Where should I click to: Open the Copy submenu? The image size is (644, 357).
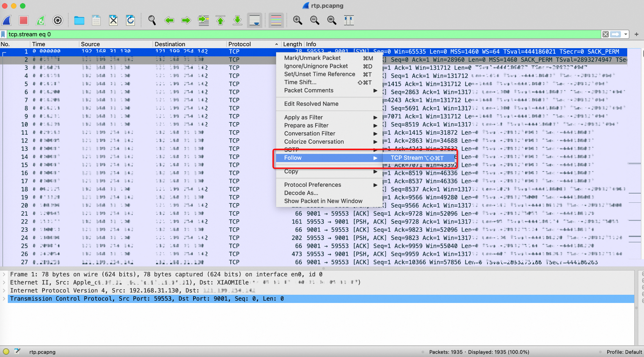point(329,171)
